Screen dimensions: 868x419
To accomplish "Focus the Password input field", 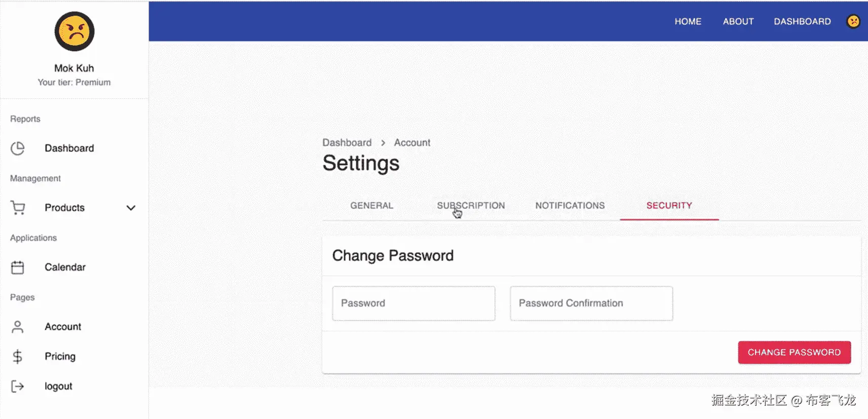I will click(413, 303).
